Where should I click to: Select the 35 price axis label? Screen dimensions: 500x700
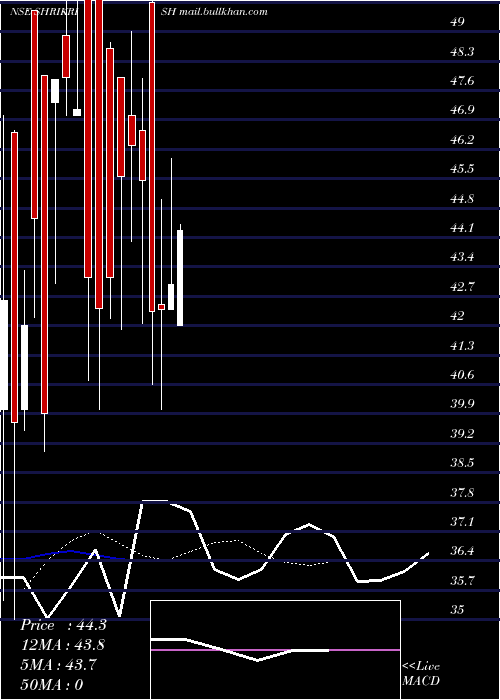(x=458, y=610)
